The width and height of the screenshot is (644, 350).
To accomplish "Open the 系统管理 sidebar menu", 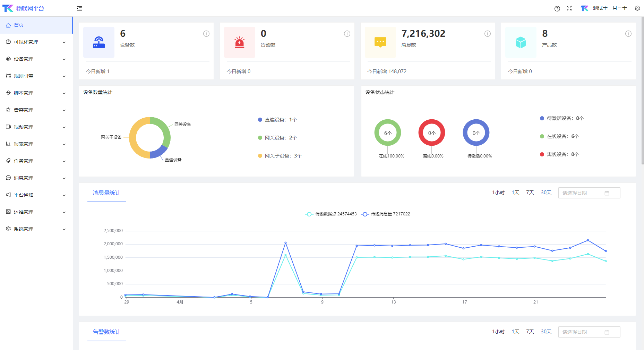I will [x=36, y=229].
